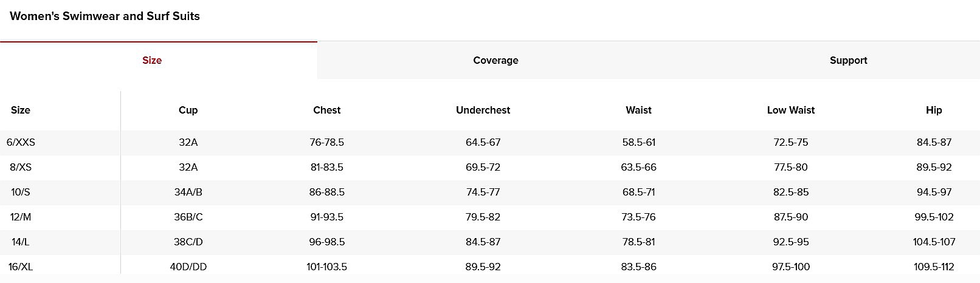Viewport: 980px width, 283px height.
Task: Select the Support tab
Action: coord(848,60)
